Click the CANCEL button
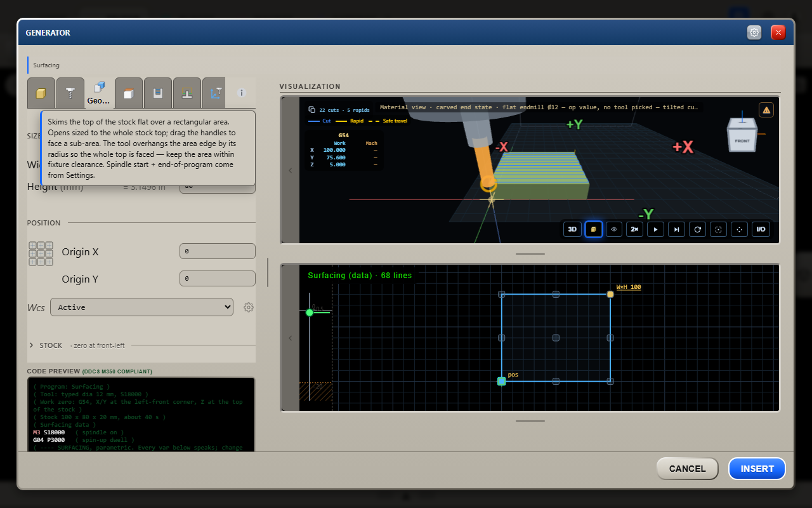 687,469
